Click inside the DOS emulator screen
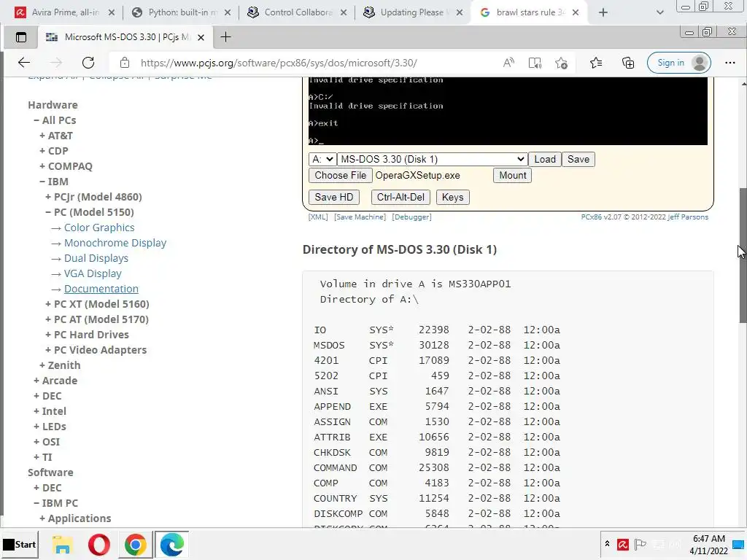This screenshot has width=747, height=560. click(x=508, y=111)
